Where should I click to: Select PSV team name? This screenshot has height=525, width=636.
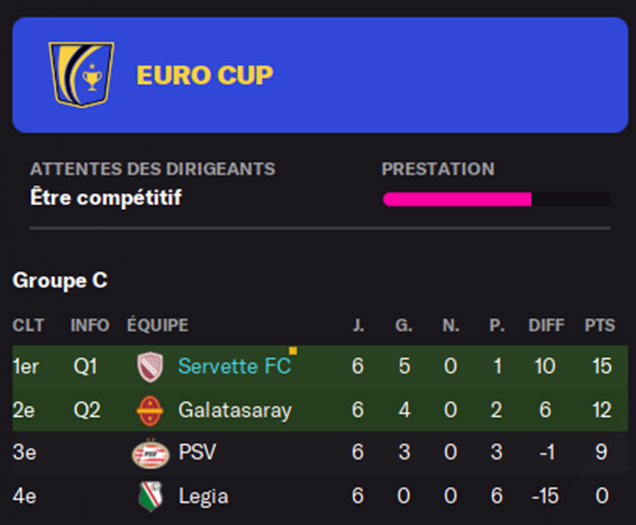tap(197, 452)
